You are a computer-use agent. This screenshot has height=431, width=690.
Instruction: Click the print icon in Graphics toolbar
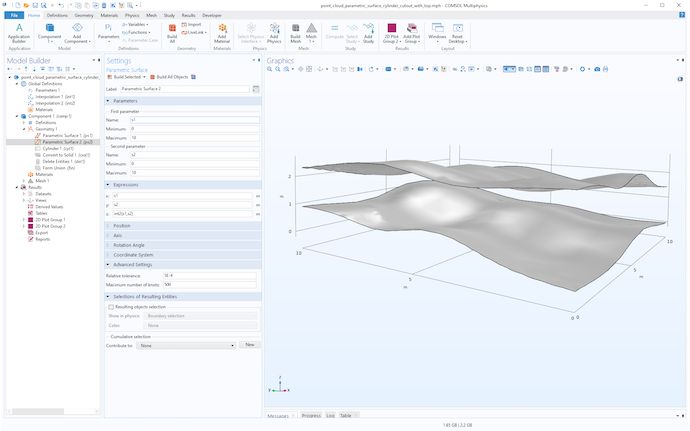point(606,69)
